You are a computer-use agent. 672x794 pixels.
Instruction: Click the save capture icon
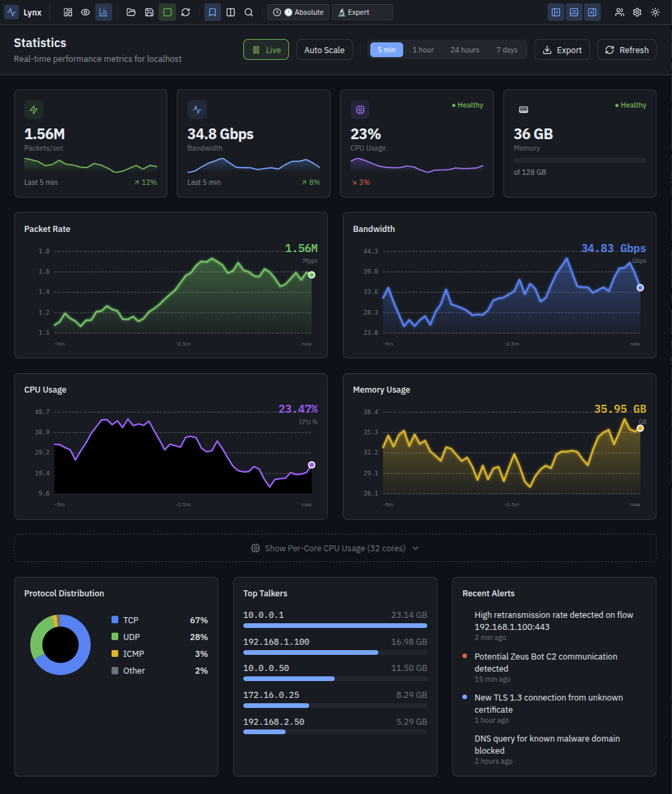pyautogui.click(x=149, y=12)
